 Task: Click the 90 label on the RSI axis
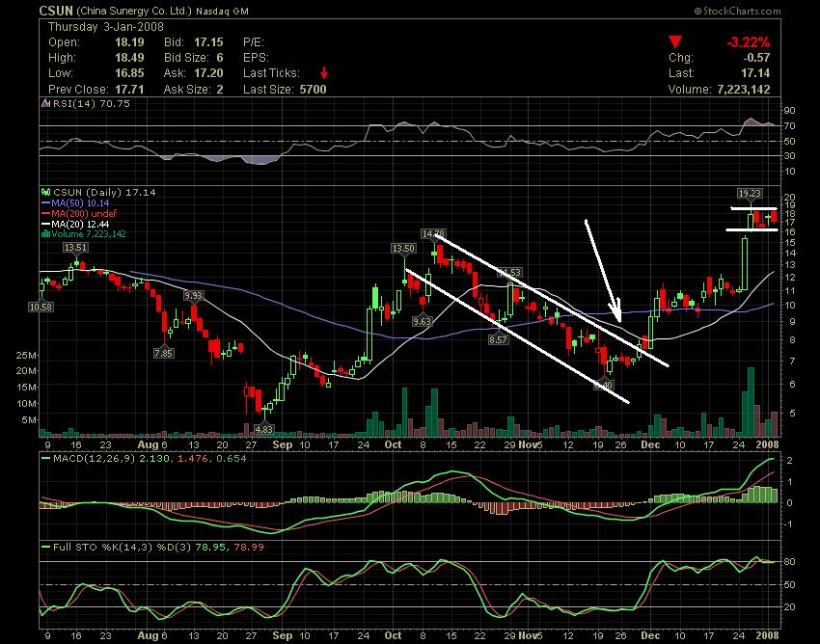789,110
